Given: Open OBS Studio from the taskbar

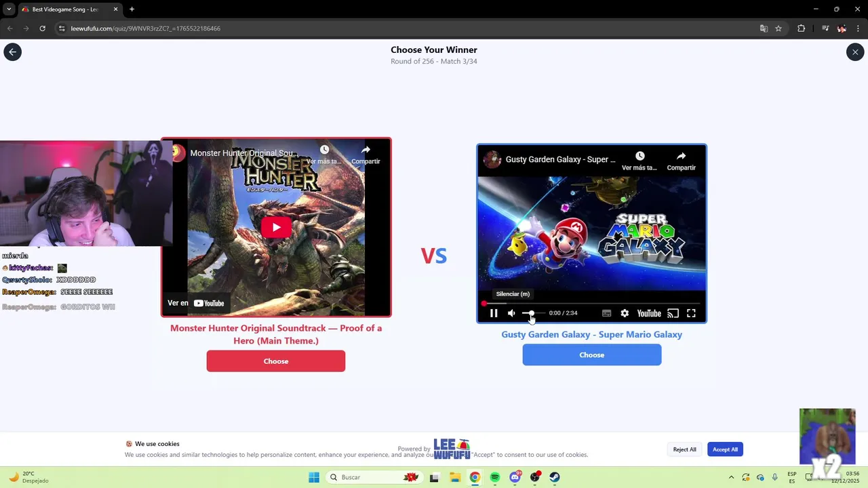Looking at the screenshot, I should [x=535, y=477].
